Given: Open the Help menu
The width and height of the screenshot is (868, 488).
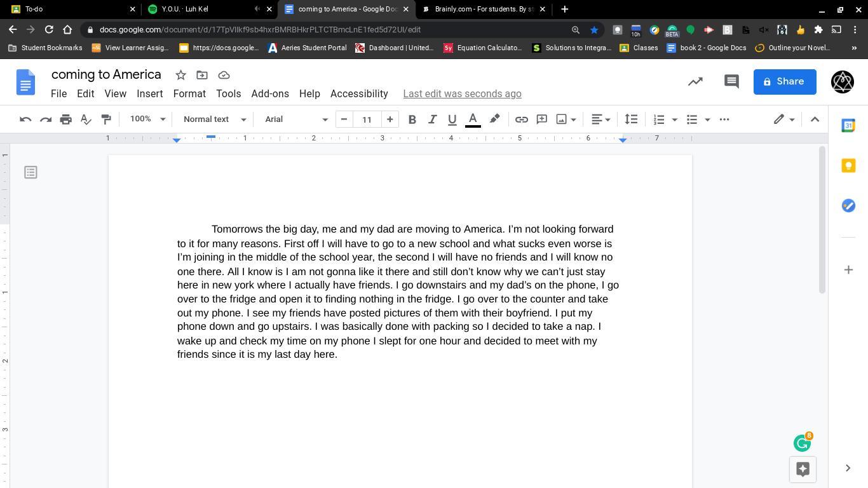Looking at the screenshot, I should pos(309,93).
